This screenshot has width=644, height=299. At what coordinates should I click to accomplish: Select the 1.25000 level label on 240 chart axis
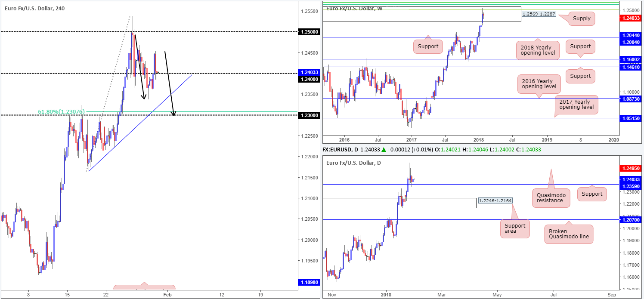pos(309,32)
